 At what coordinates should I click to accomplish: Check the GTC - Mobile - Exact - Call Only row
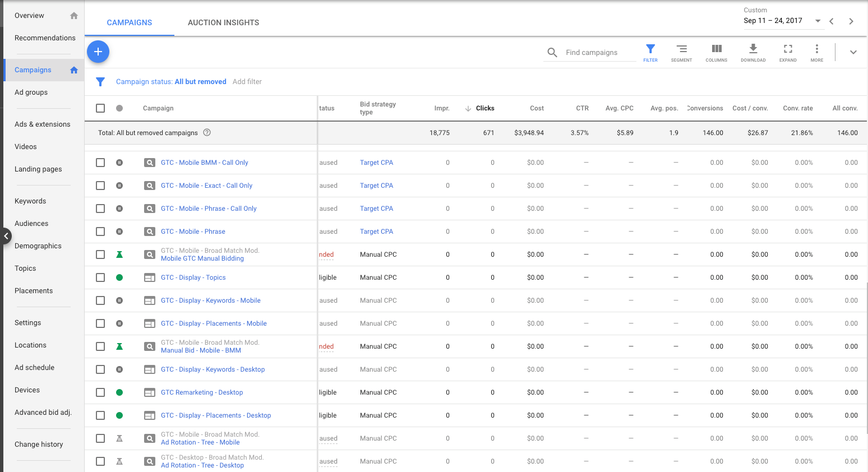[x=100, y=186]
